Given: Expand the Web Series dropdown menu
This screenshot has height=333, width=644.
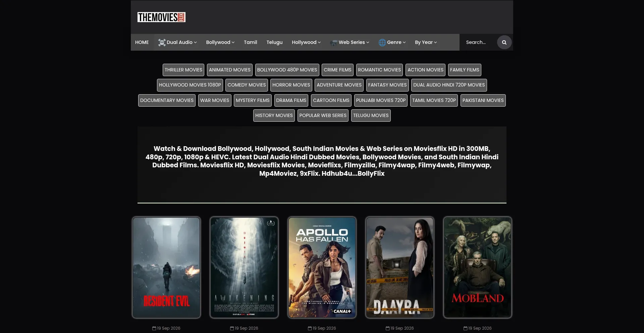Looking at the screenshot, I should click(x=350, y=42).
